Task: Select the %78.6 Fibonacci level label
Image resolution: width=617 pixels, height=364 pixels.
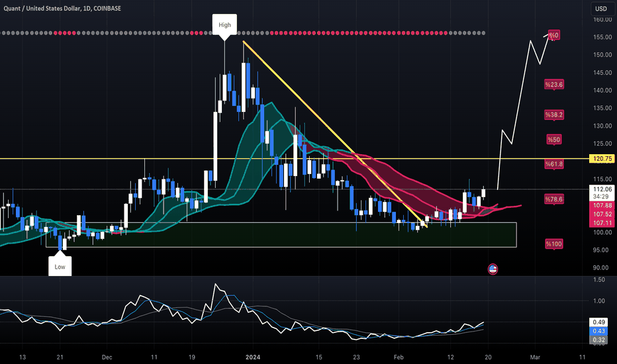Action: point(553,199)
